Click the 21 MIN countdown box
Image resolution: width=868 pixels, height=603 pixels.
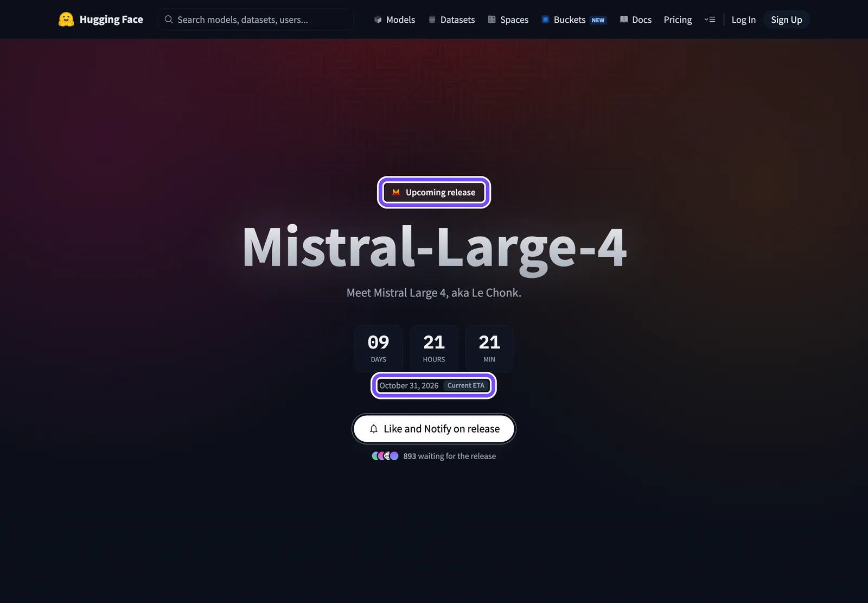tap(489, 348)
